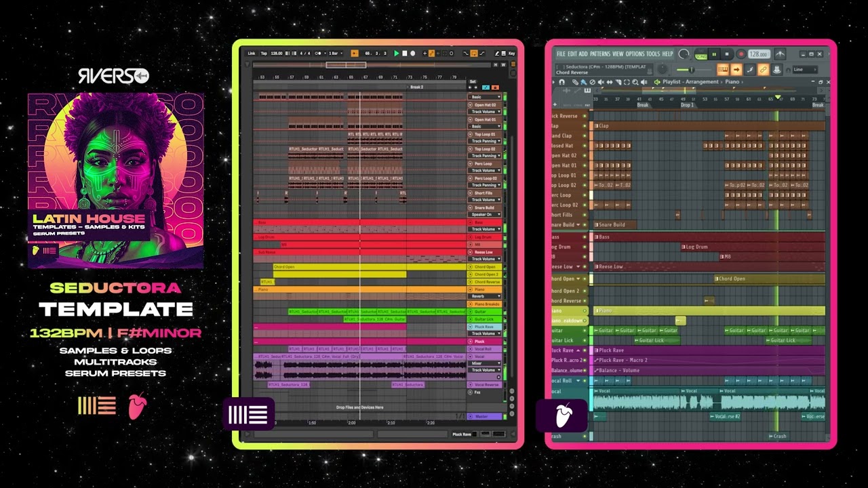Click the 128.000 tempo display in FL Studio
Image resolution: width=868 pixels, height=488 pixels.
coord(759,54)
